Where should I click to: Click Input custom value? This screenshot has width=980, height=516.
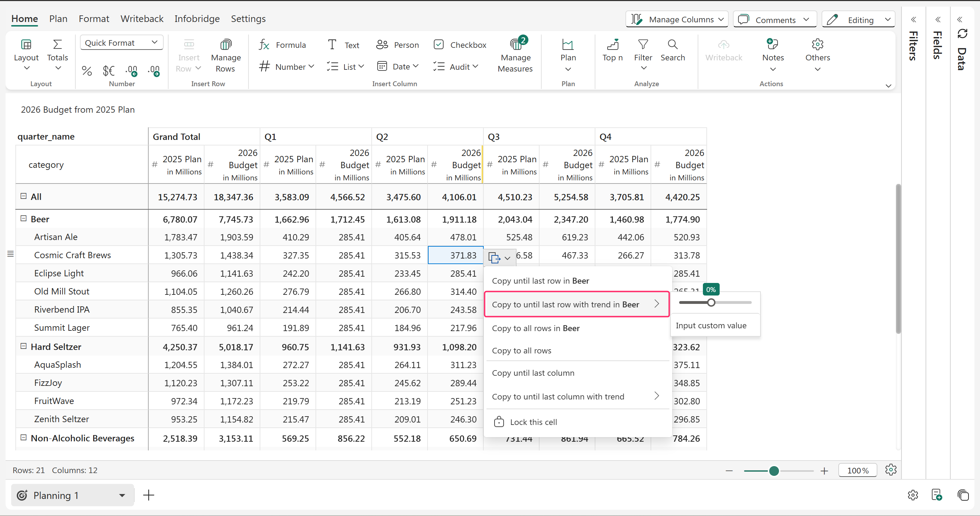[711, 326]
